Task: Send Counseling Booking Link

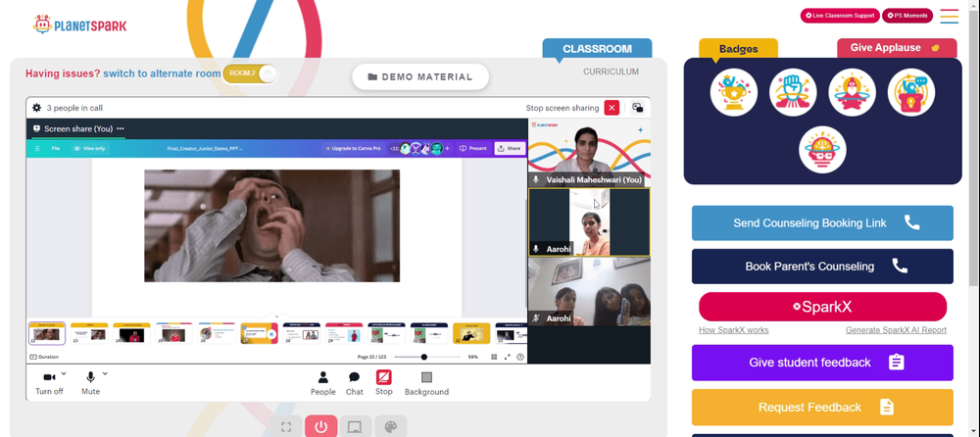Action: point(822,223)
